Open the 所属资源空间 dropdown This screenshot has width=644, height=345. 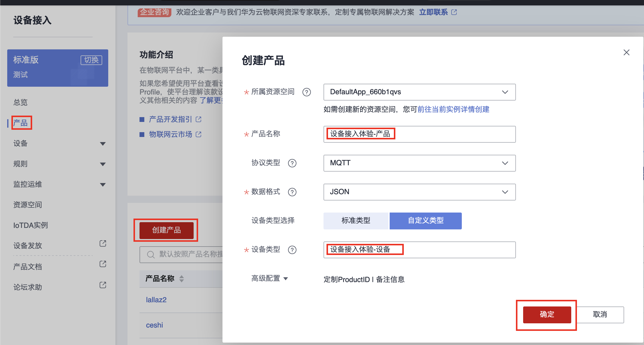419,92
